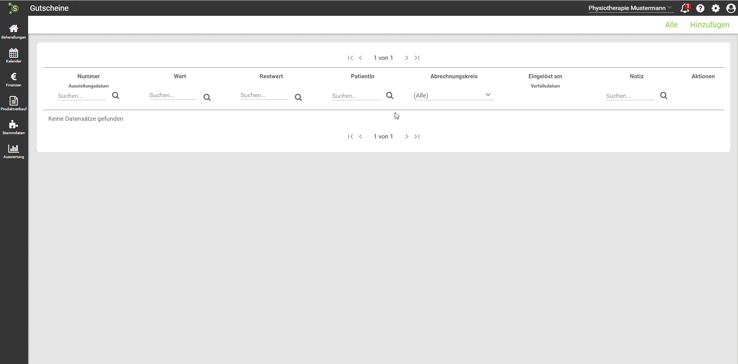Open help question mark icon

[700, 8]
